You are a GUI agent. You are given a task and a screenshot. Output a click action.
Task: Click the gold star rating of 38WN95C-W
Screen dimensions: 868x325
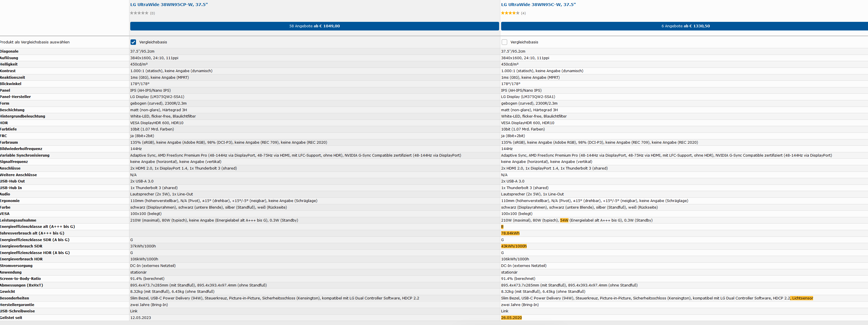[x=510, y=13]
